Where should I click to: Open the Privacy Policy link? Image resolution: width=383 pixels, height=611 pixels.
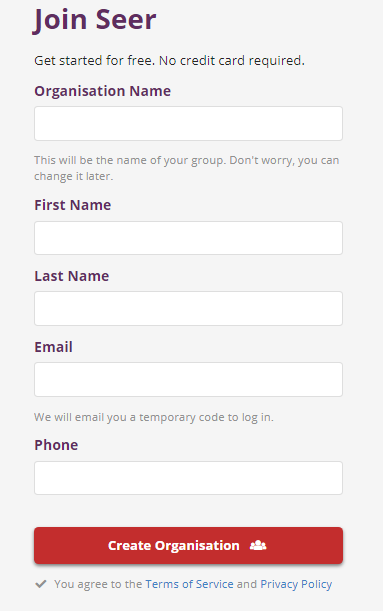pyautogui.click(x=296, y=584)
